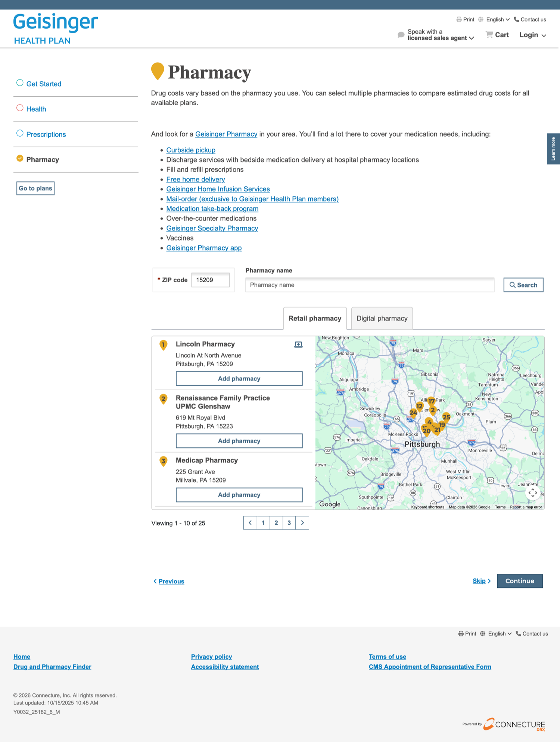The image size is (560, 742).
Task: Open the Drug and Pharmacy Finder link
Action: [52, 667]
